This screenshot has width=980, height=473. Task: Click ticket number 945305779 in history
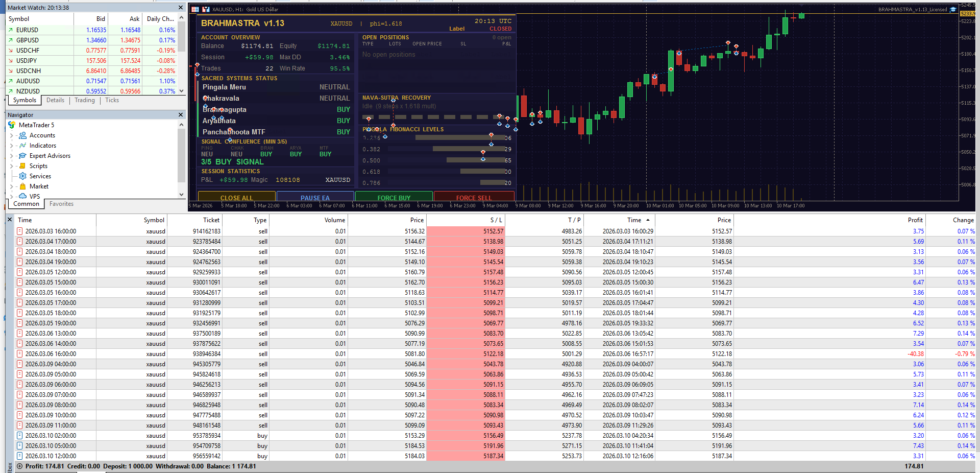pyautogui.click(x=207, y=364)
